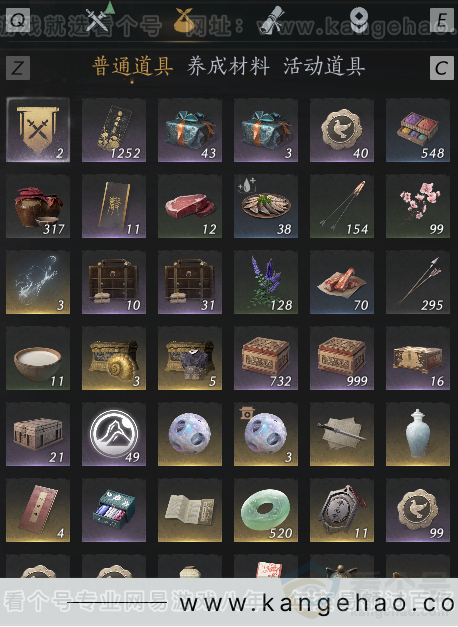Switch to the 普通道具 tab
The height and width of the screenshot is (627, 458).
point(132,66)
